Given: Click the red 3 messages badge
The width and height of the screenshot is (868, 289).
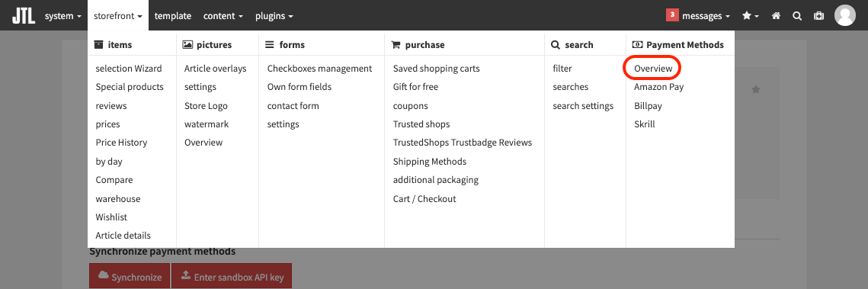Looking at the screenshot, I should click(672, 15).
